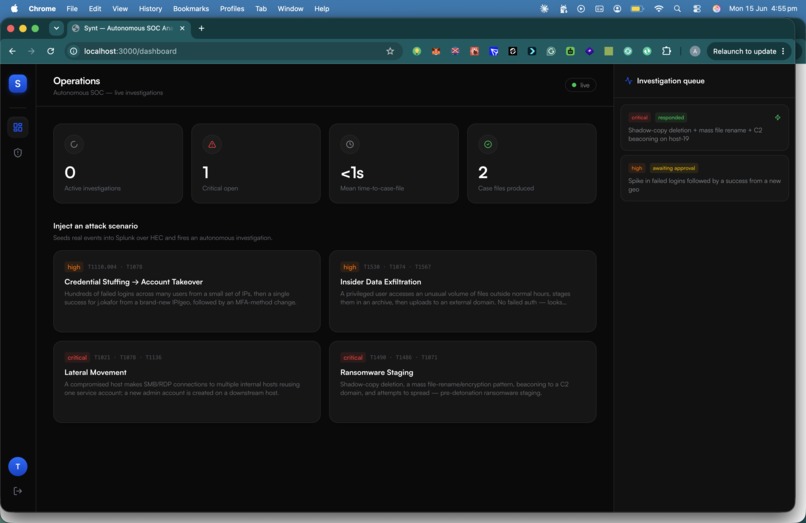Click the browser back arrow
The height and width of the screenshot is (523, 806).
12,51
